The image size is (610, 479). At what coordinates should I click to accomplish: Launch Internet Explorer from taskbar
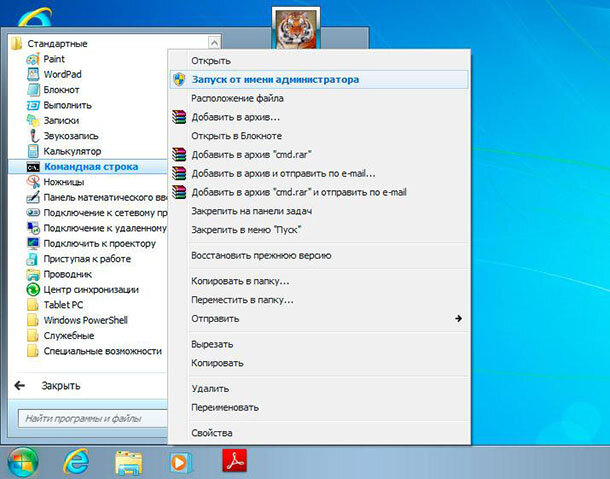click(x=76, y=462)
